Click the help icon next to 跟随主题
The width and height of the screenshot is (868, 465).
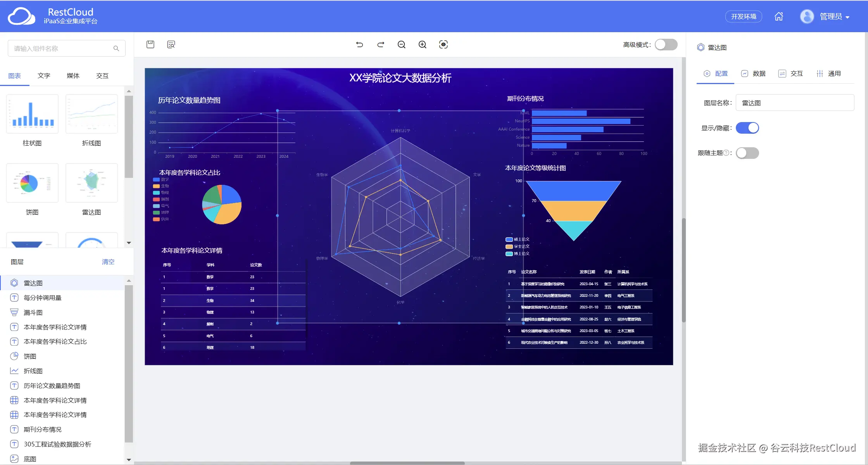[x=726, y=153]
